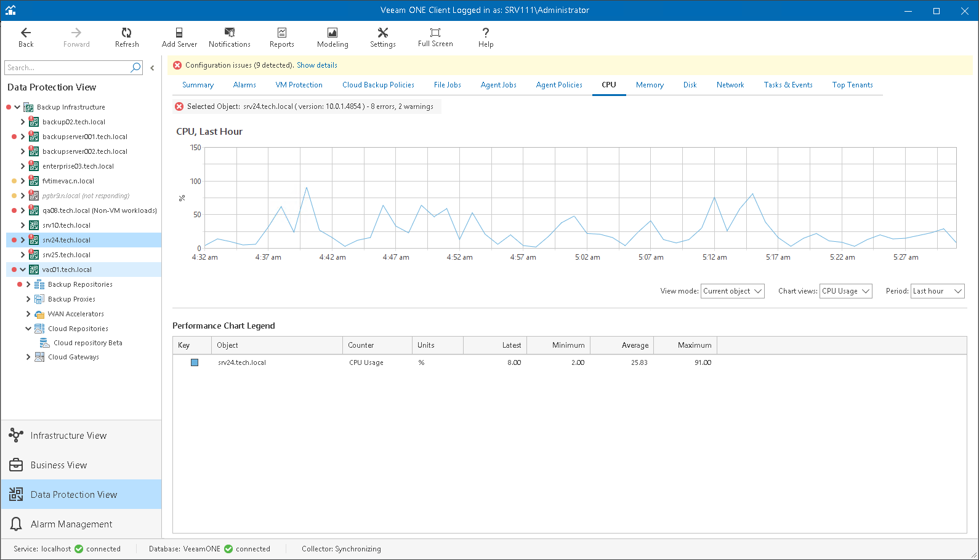Collapse the vac01.tech.local node
Screen dimensions: 979x560
[x=23, y=270]
